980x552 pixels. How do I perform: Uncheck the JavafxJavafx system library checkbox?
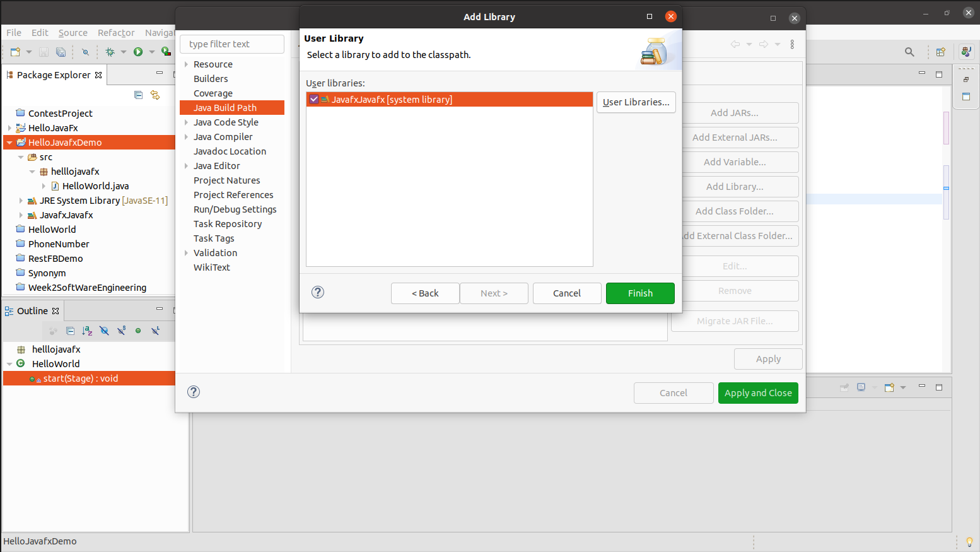(x=313, y=99)
